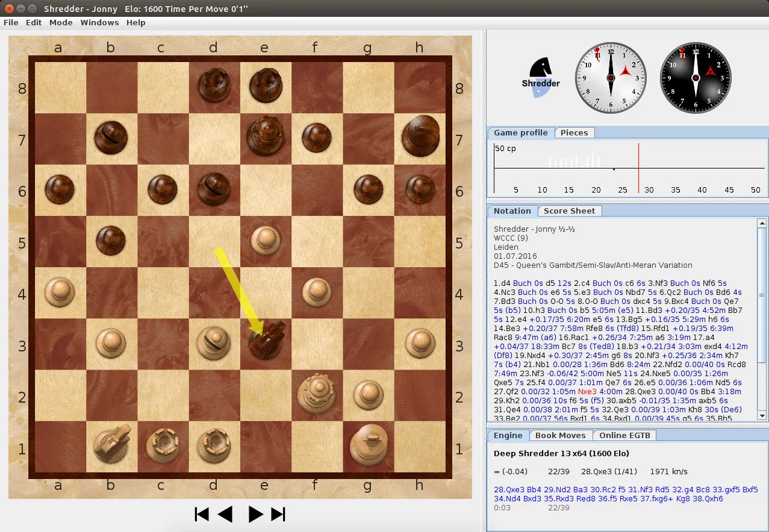The width and height of the screenshot is (769, 532).
Task: Open the Help menu
Action: click(x=136, y=22)
